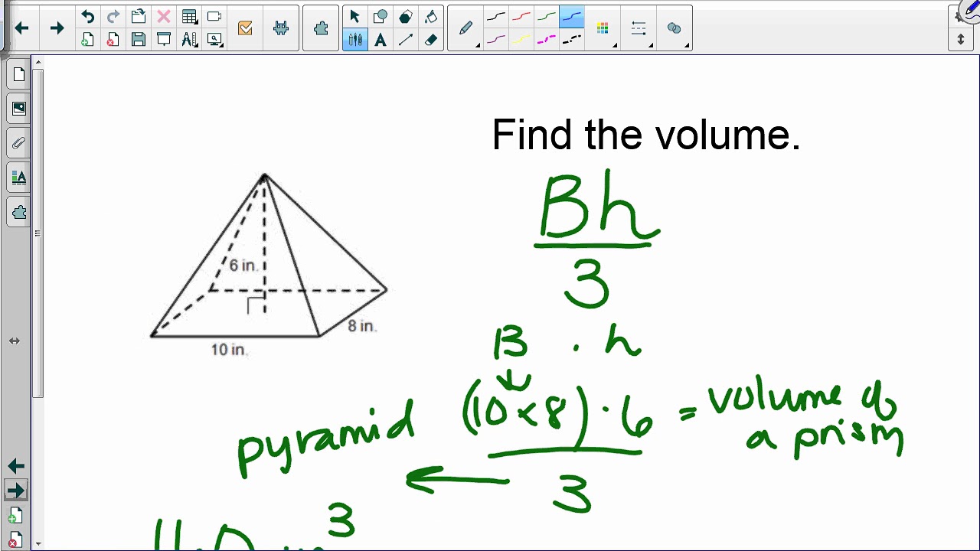980x551 pixels.
Task: Open the transparency dropdown
Action: pos(675,28)
